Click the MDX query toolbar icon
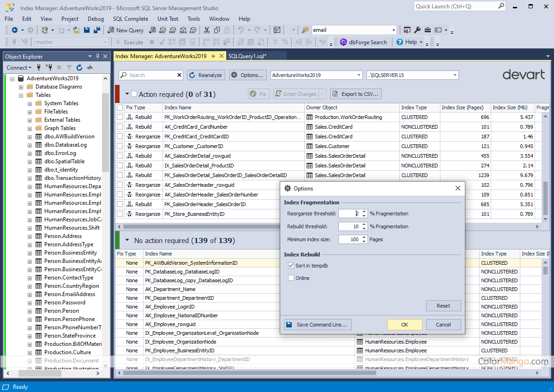Viewport: 554px width, 392px height. 162,30
